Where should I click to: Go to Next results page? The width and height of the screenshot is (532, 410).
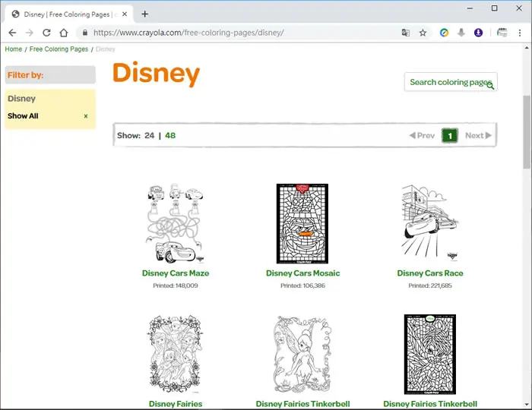coord(478,136)
